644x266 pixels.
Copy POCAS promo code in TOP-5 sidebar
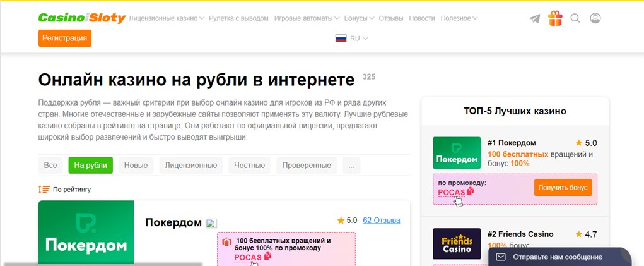pos(471,191)
